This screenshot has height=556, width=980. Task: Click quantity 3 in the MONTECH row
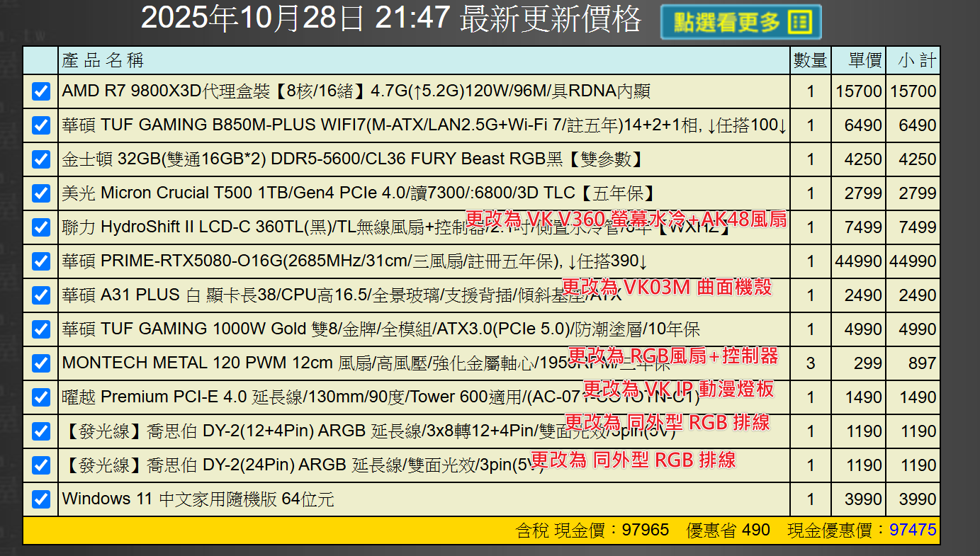tap(811, 364)
